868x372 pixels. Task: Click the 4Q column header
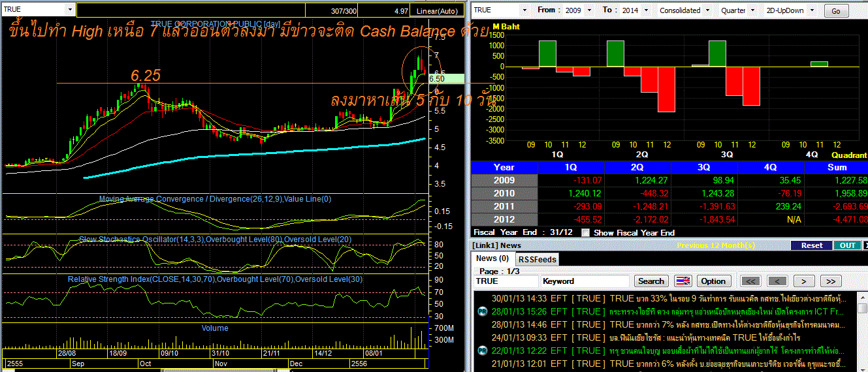click(771, 167)
